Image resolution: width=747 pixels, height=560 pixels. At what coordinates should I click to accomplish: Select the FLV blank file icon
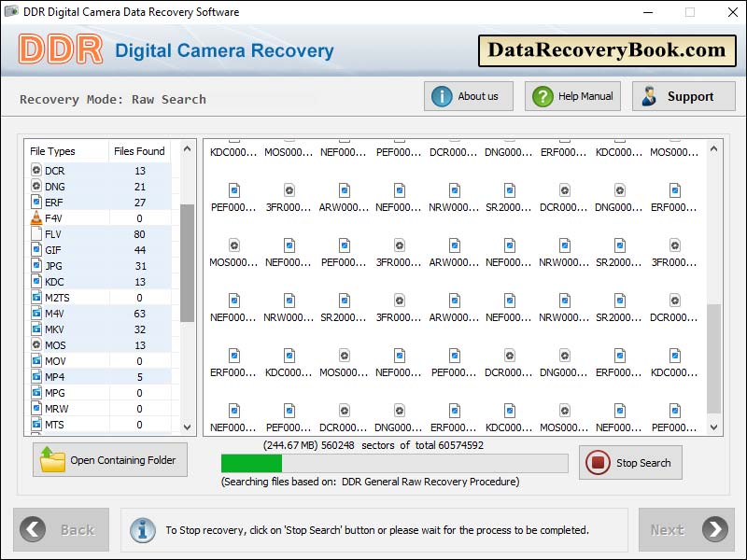36,234
